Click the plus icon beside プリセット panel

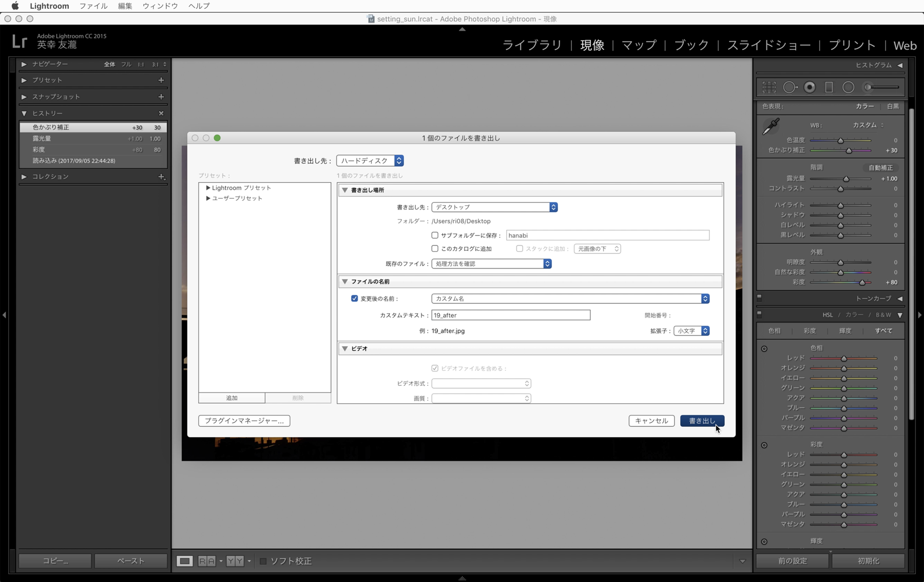click(x=161, y=80)
